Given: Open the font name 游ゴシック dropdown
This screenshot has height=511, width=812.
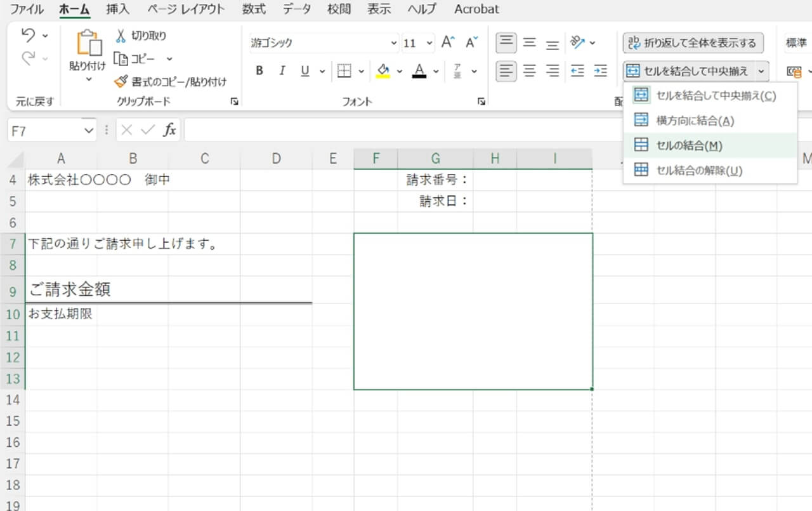Looking at the screenshot, I should (x=393, y=43).
